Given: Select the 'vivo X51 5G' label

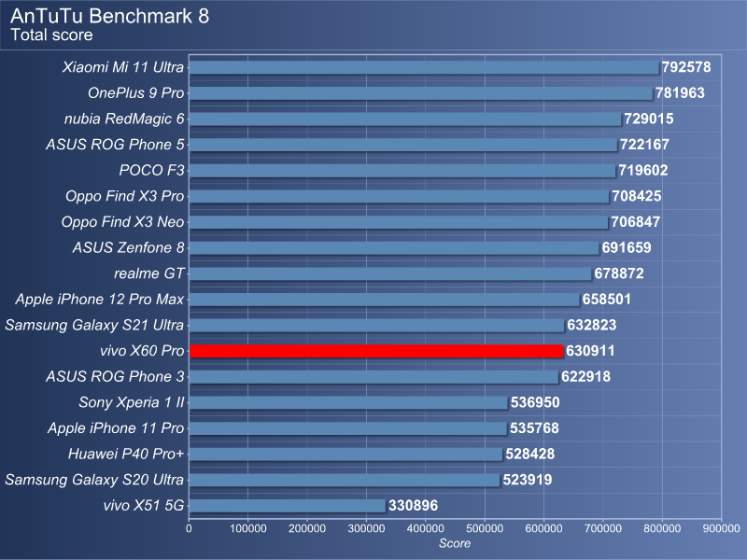Looking at the screenshot, I should tap(144, 505).
